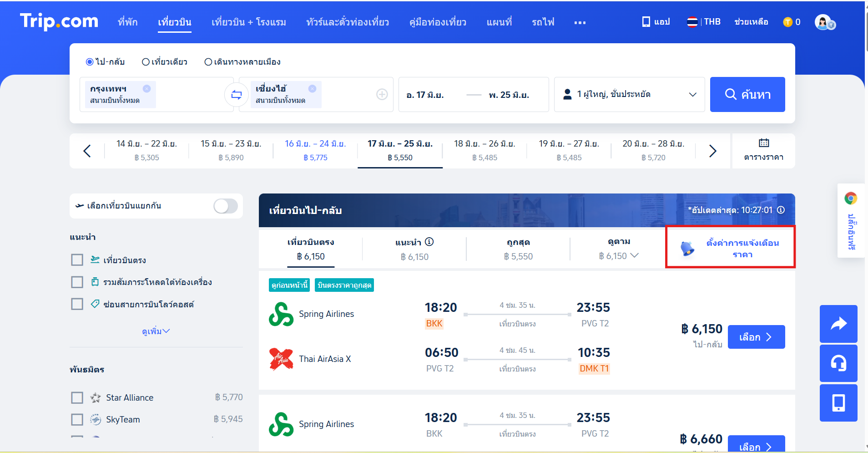The image size is (868, 453).
Task: Open the passengers and class dropdown
Action: [629, 94]
